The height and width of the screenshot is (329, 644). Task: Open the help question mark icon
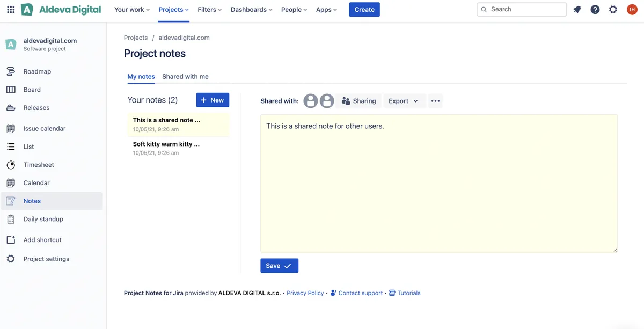(x=595, y=10)
